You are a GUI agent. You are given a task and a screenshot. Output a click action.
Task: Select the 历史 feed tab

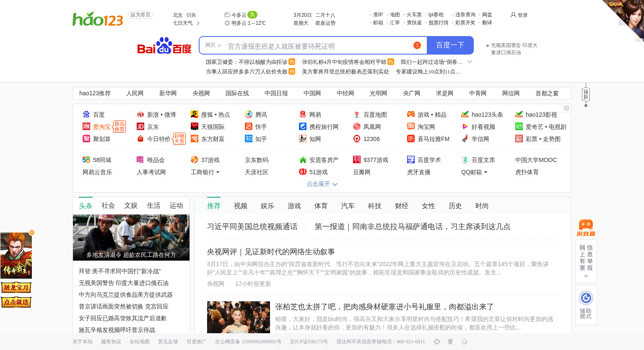click(455, 206)
